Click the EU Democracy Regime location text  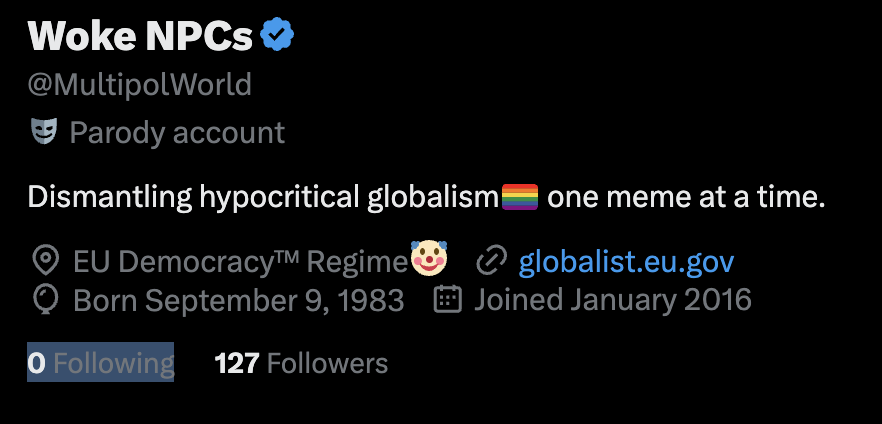click(x=240, y=261)
